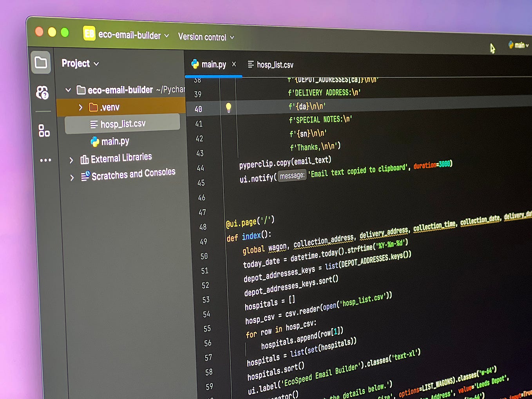Click the Python icon on the main.py tab
The height and width of the screenshot is (399, 532).
click(x=195, y=64)
